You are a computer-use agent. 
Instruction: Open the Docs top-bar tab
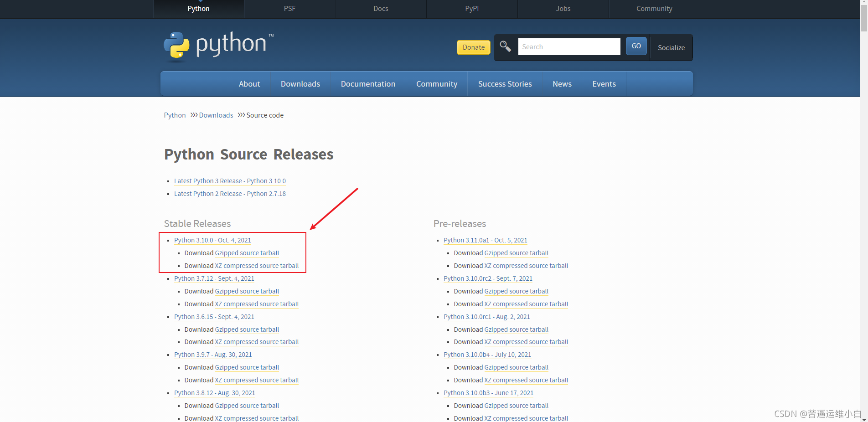[381, 9]
